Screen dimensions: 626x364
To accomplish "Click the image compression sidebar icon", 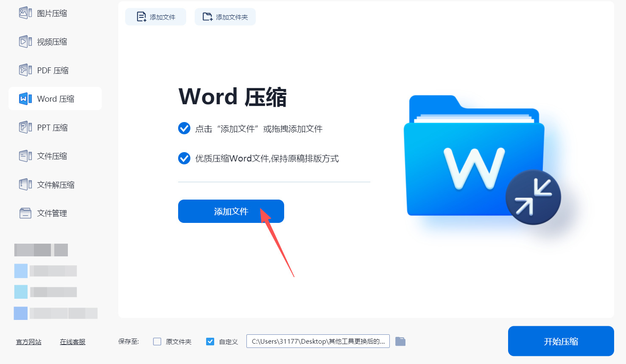I will point(25,13).
